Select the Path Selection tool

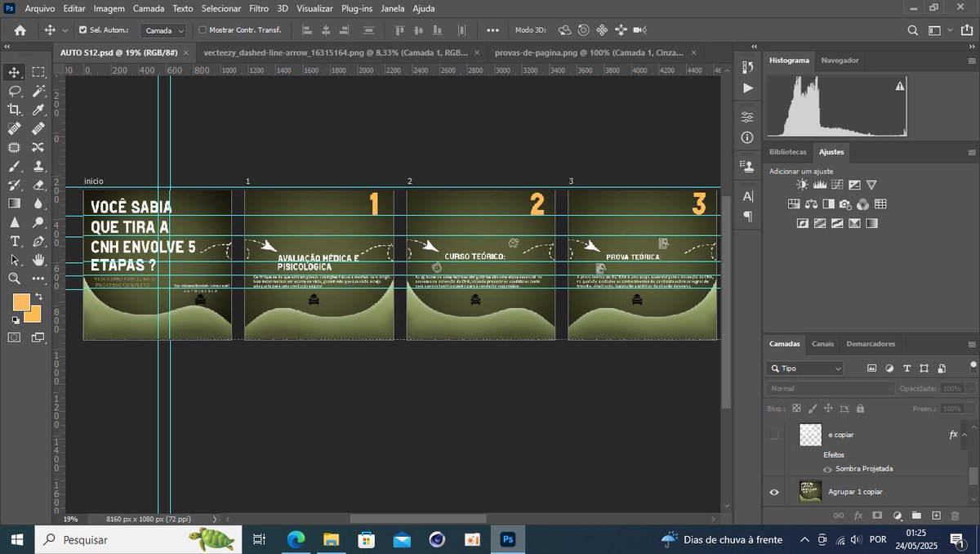pos(15,260)
